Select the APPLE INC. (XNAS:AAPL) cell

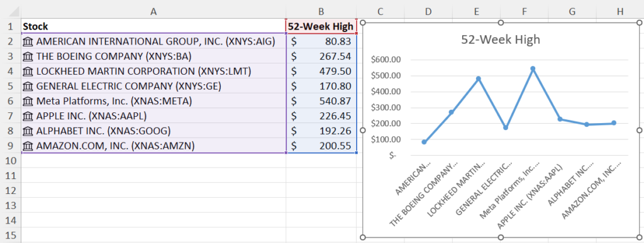click(x=153, y=116)
